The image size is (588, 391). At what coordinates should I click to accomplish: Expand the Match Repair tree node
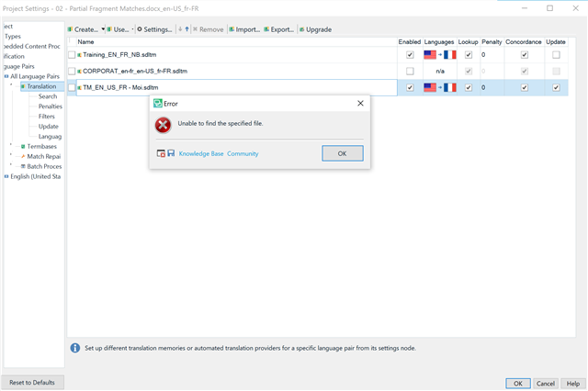coord(11,155)
